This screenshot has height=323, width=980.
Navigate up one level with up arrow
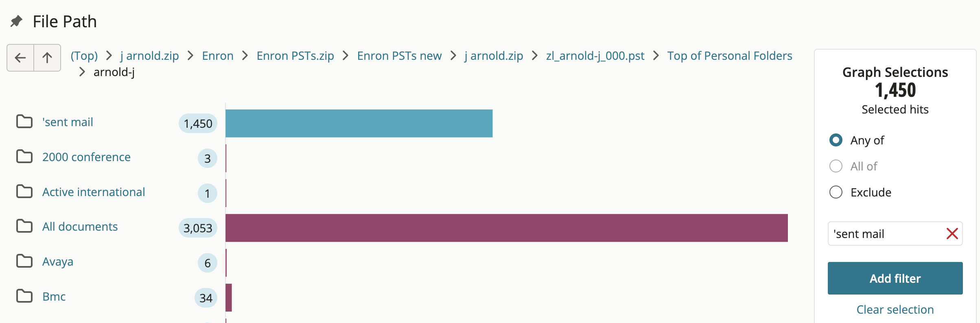pos(47,58)
